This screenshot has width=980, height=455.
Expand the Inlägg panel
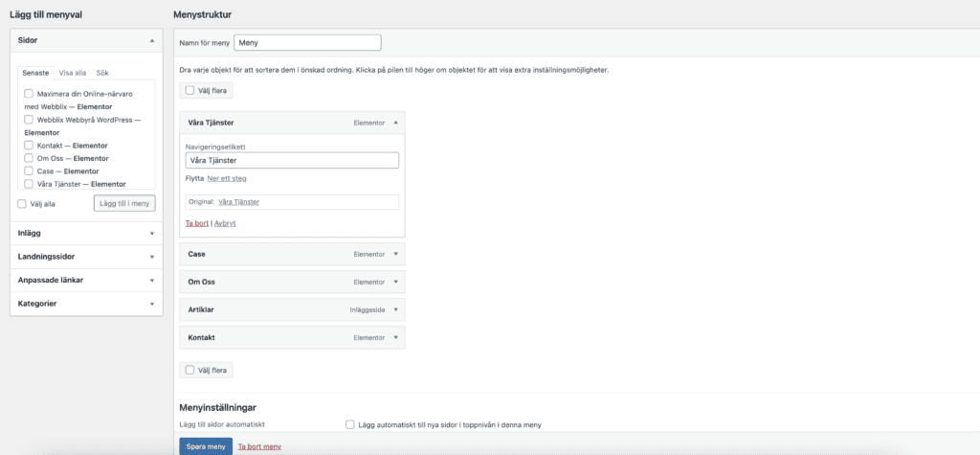pos(152,234)
